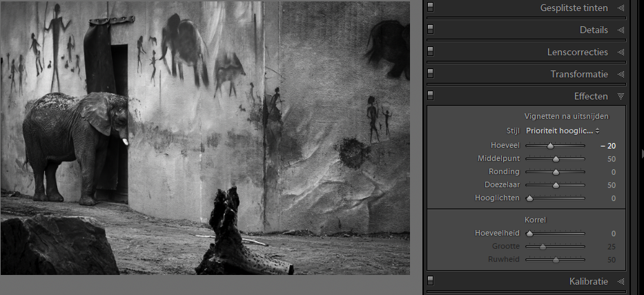
Task: Click the Doezelaar slider knob
Action: (x=556, y=185)
